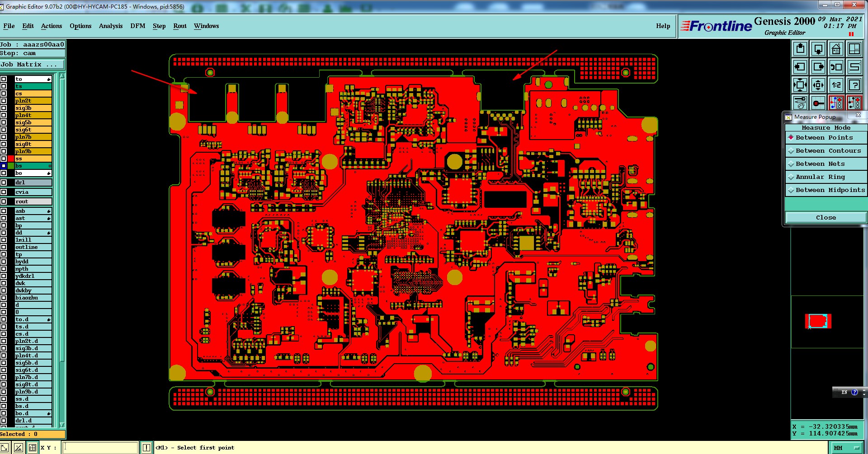This screenshot has height=454, width=868.
Task: Click the previous view undo-zoom icon
Action: pos(836,67)
